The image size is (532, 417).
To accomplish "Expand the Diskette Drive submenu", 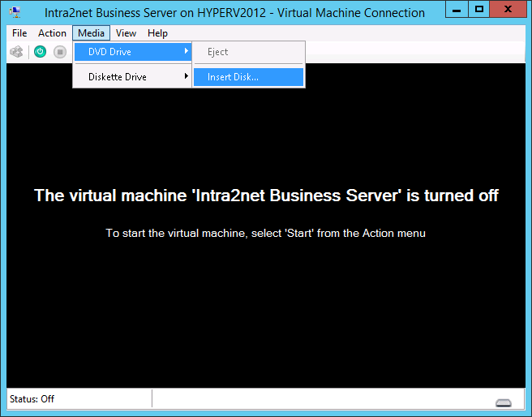I will pyautogui.click(x=133, y=77).
